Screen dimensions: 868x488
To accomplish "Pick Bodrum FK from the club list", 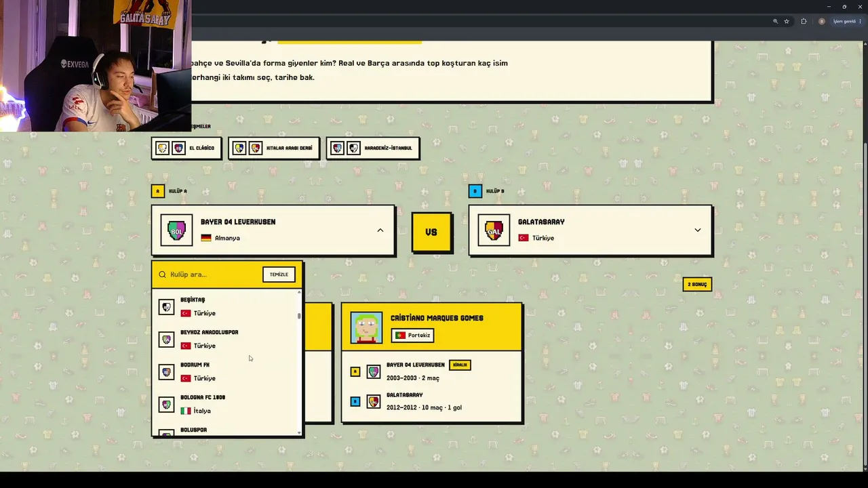I will 225,371.
